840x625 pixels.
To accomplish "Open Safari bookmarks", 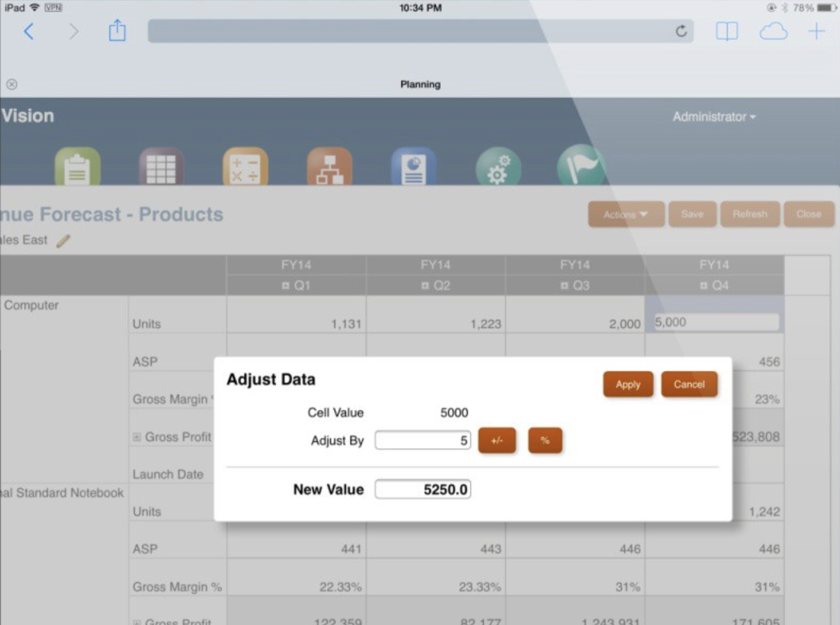I will [727, 31].
